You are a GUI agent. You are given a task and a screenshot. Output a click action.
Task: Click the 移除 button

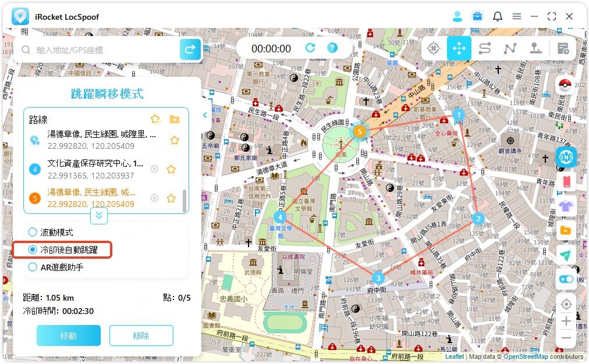pos(141,336)
